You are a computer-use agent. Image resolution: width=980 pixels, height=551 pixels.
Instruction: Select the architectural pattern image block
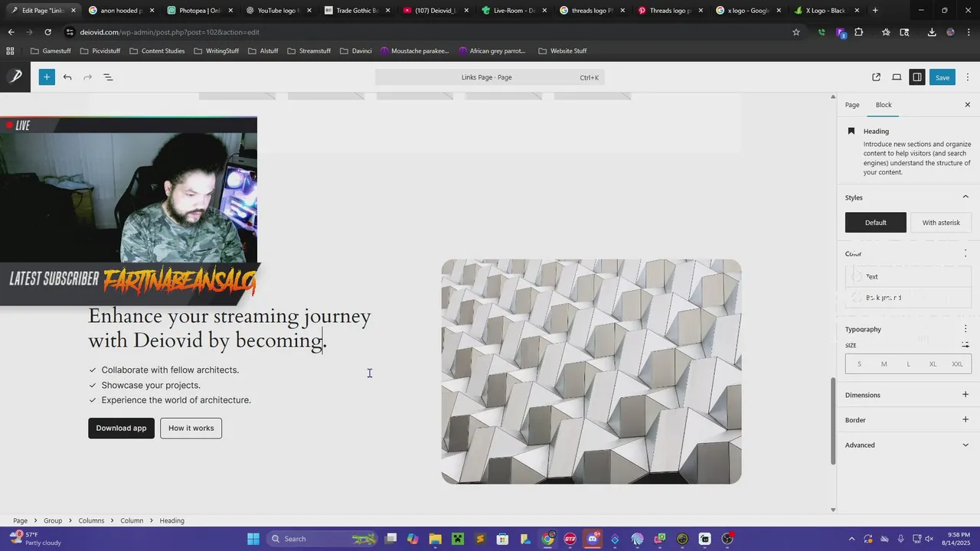pos(591,371)
